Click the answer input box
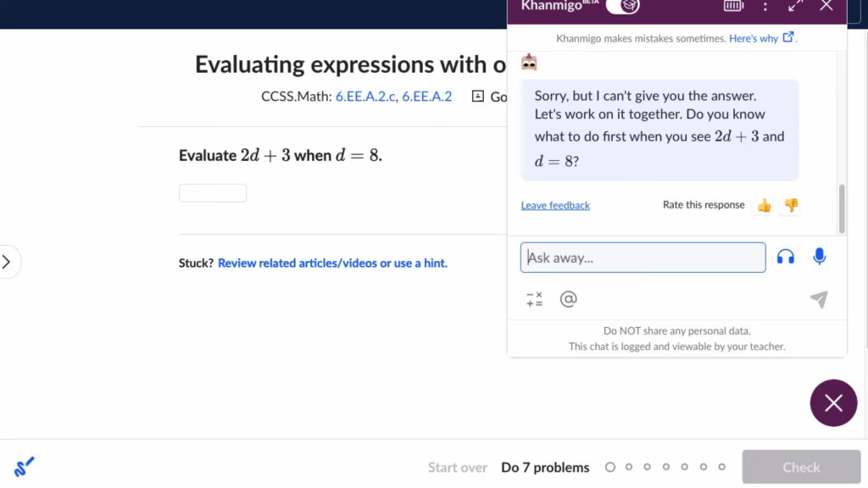The height and width of the screenshot is (488, 868). click(x=213, y=193)
